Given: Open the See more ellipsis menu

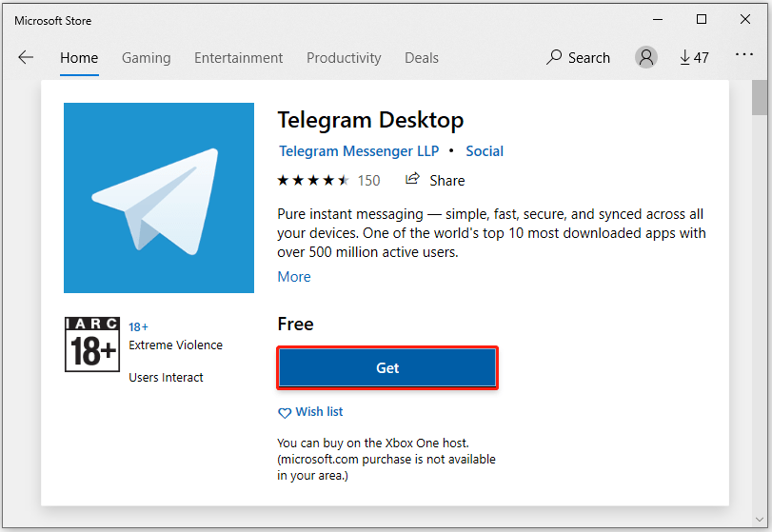Looking at the screenshot, I should click(744, 57).
